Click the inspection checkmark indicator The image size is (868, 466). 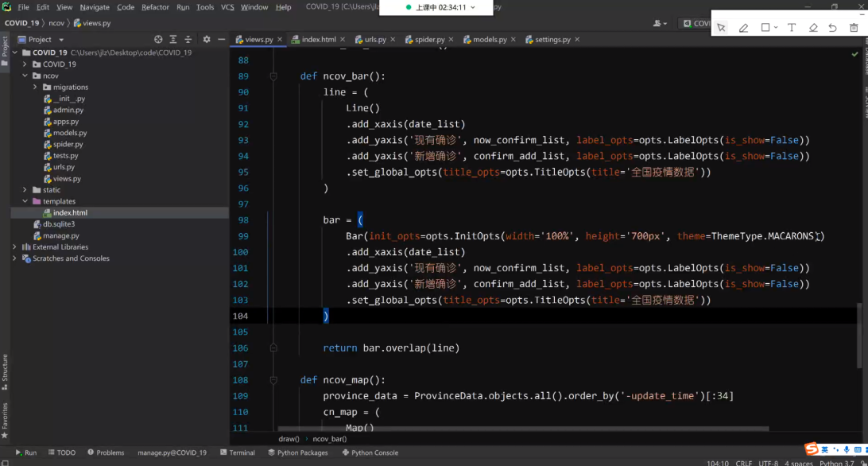pos(854,54)
